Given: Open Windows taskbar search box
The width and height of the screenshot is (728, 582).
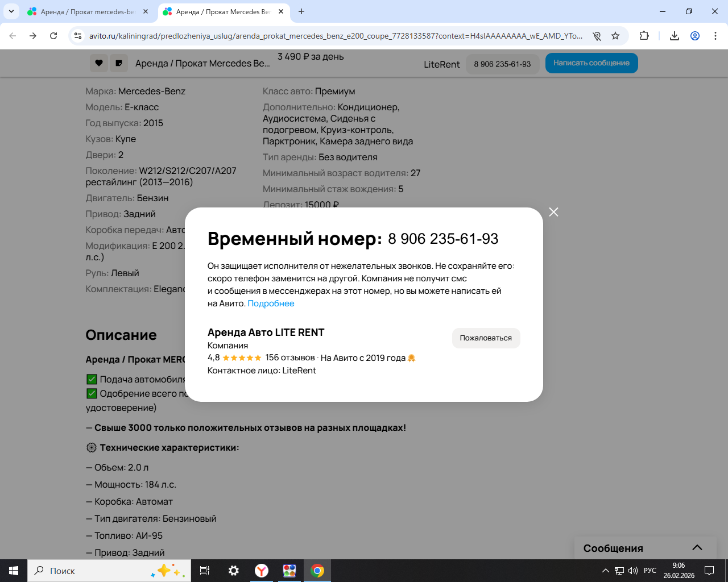Looking at the screenshot, I should pos(109,571).
